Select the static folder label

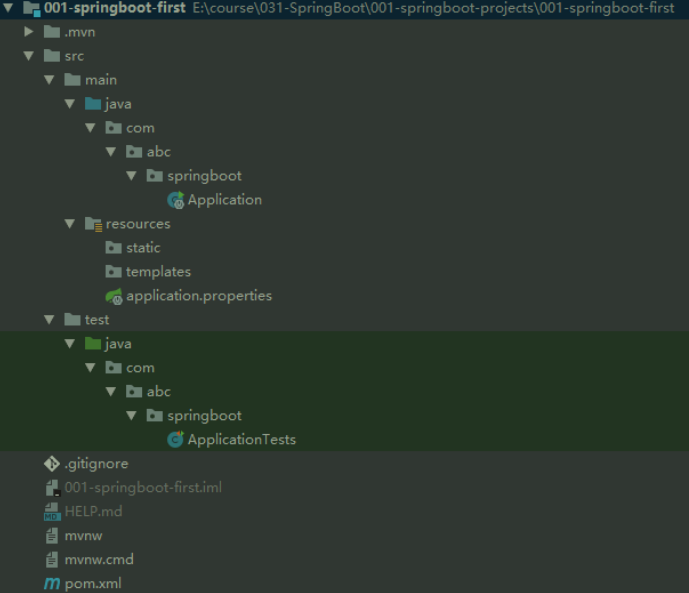tap(143, 248)
